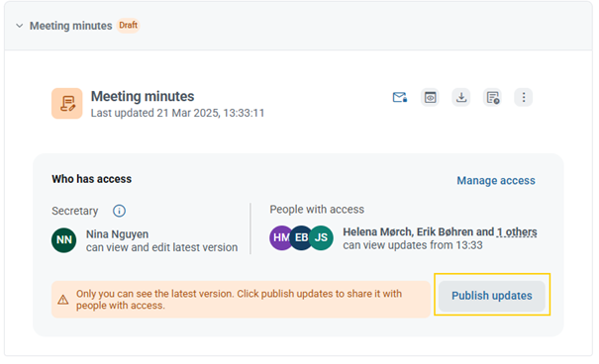Screen dimensions: 599x364
Task: Click the orange meeting minutes document icon
Action: click(x=67, y=104)
